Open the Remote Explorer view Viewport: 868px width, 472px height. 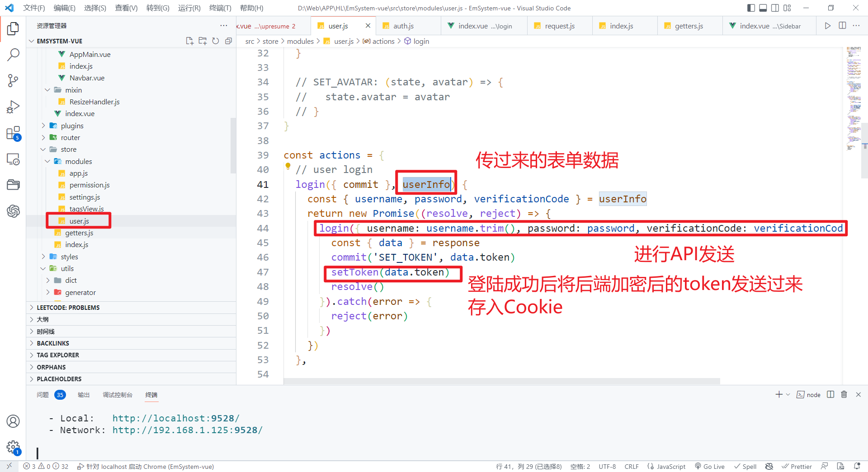pos(13,159)
